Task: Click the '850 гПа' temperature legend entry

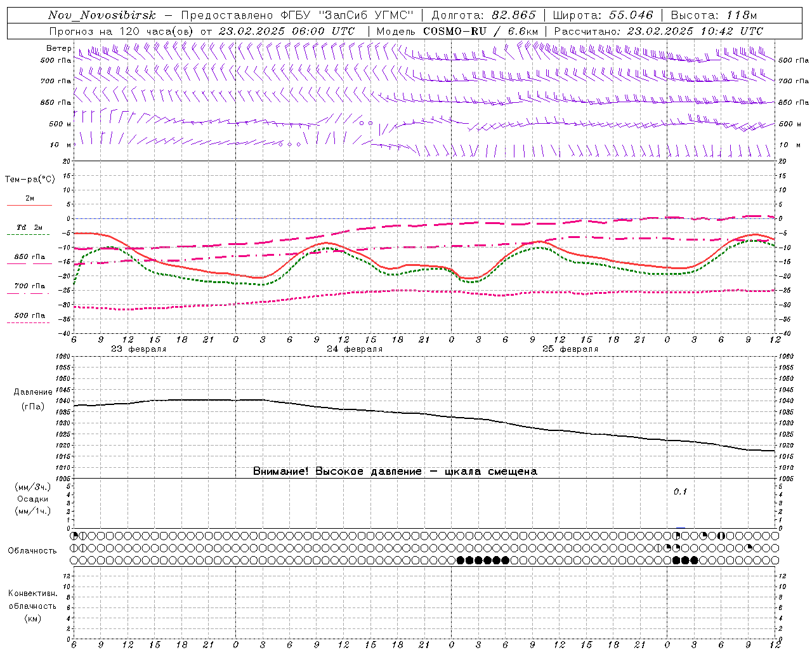Action: point(30,257)
